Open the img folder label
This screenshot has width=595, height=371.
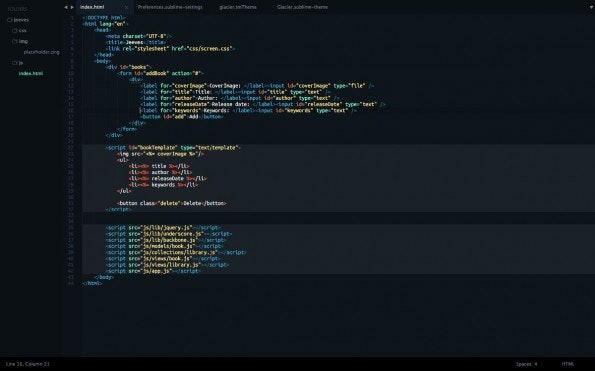[23, 41]
